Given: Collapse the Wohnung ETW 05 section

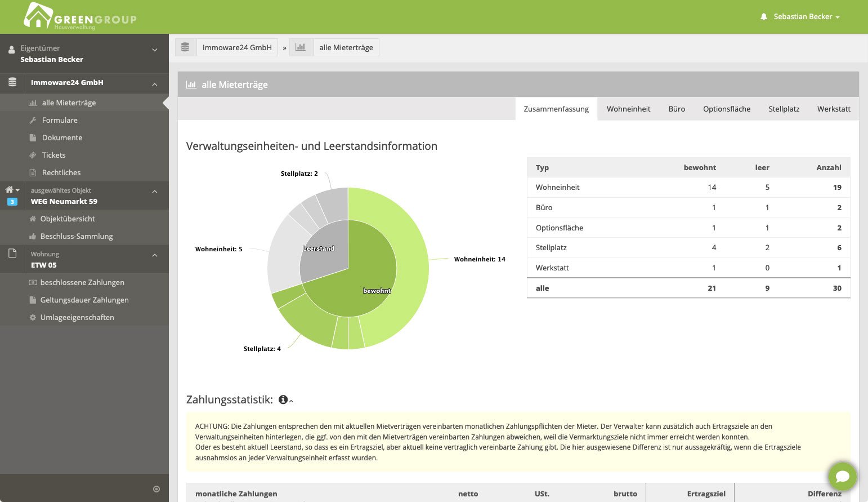Looking at the screenshot, I should tap(155, 255).
